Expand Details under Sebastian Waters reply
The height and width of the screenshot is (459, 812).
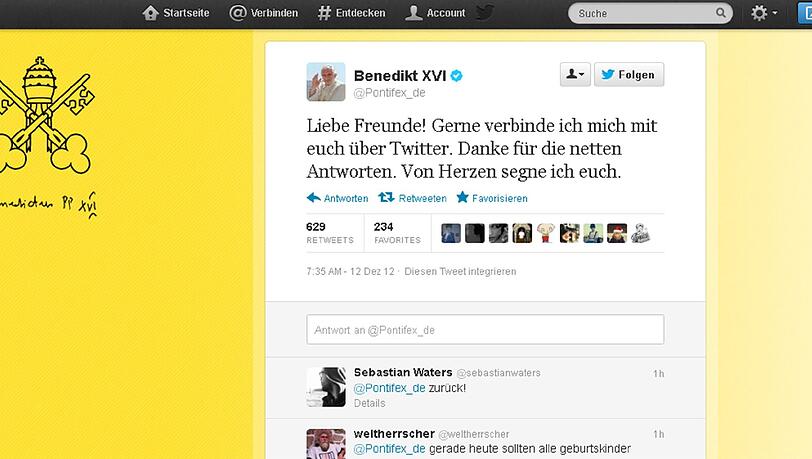coord(369,403)
